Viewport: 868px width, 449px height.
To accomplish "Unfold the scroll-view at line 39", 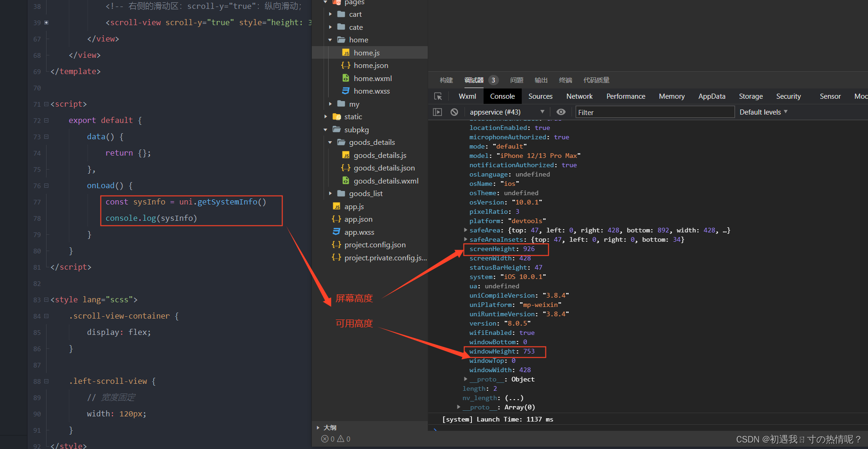I will click(x=46, y=22).
